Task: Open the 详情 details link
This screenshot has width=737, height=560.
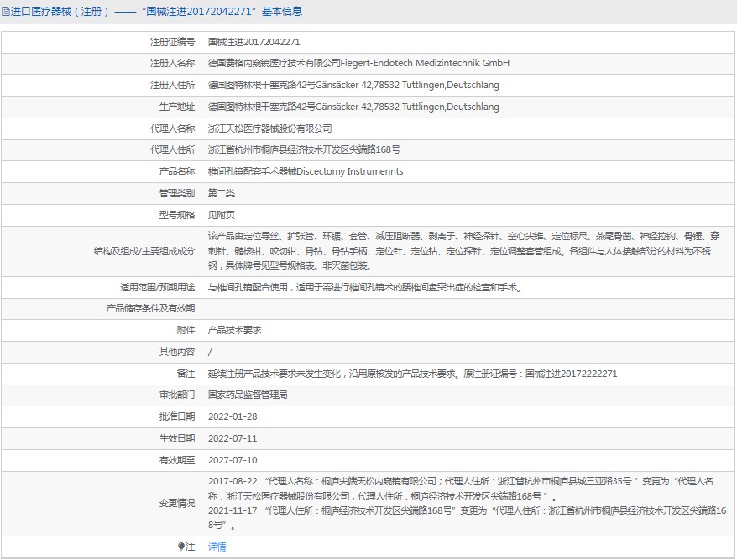Action: 217,547
